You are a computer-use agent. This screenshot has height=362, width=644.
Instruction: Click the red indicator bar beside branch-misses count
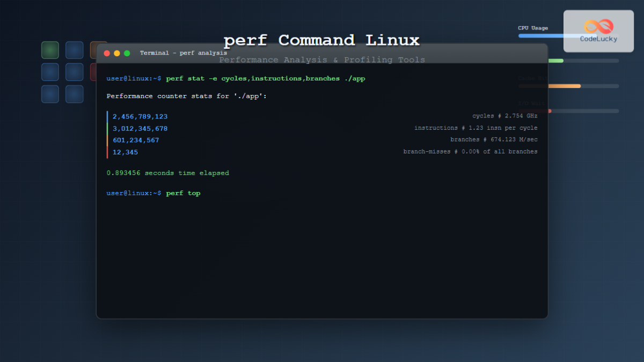[108, 151]
